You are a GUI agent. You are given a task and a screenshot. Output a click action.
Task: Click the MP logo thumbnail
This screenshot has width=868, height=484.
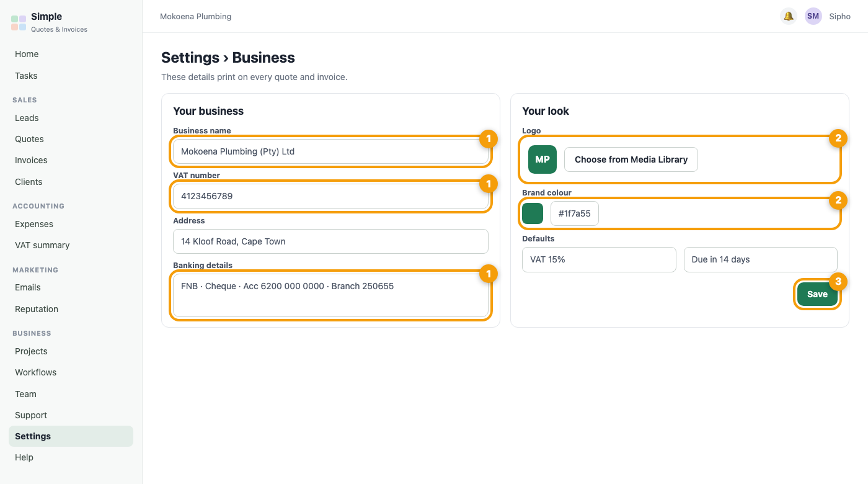542,159
